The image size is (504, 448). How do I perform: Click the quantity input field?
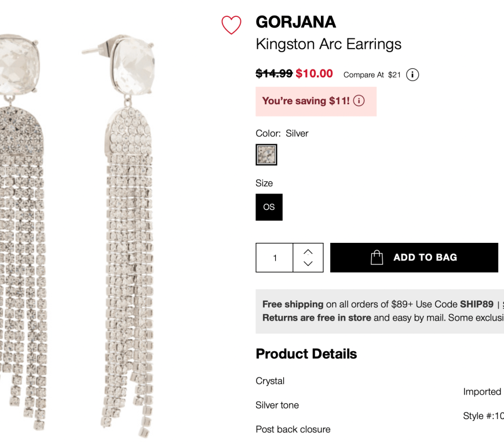point(275,258)
